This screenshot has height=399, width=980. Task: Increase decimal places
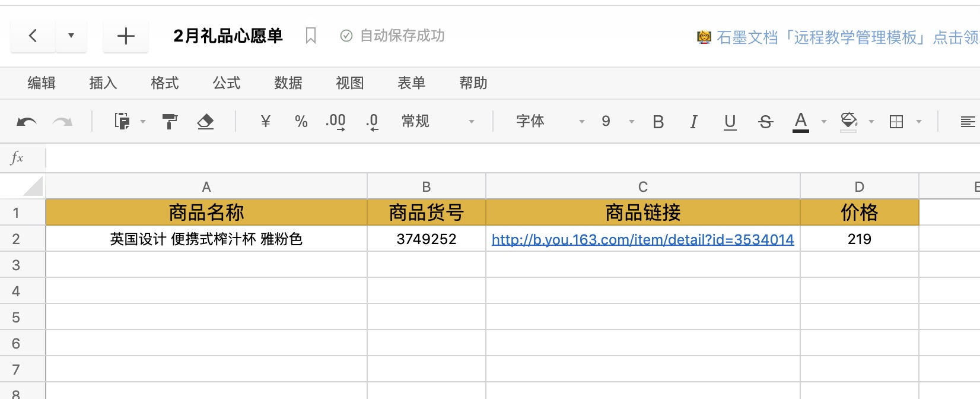coord(336,122)
